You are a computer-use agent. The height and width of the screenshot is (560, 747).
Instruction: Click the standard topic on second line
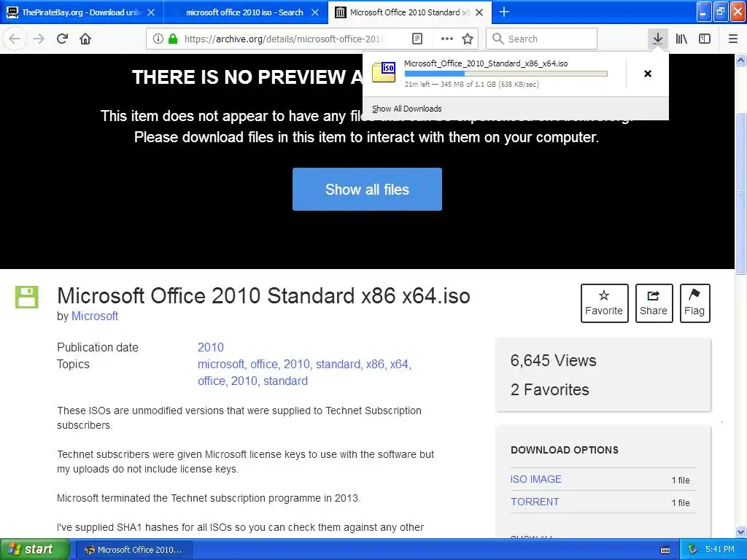[x=285, y=381]
